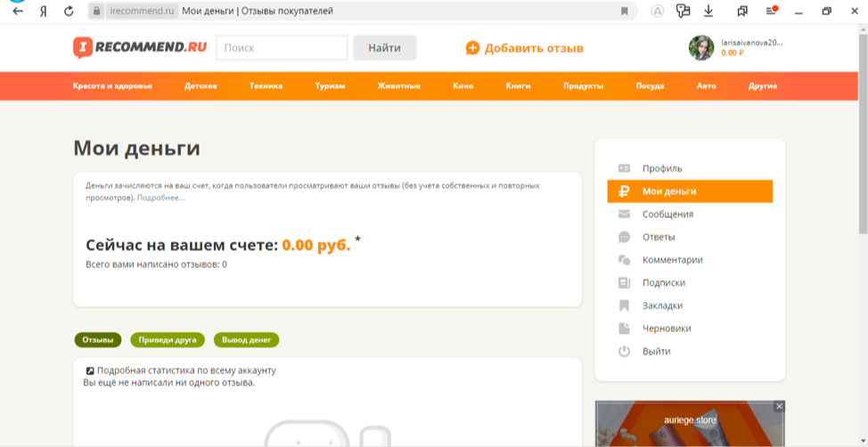Open the user avatar picture
Screen dimensions: 868x447
tap(701, 48)
